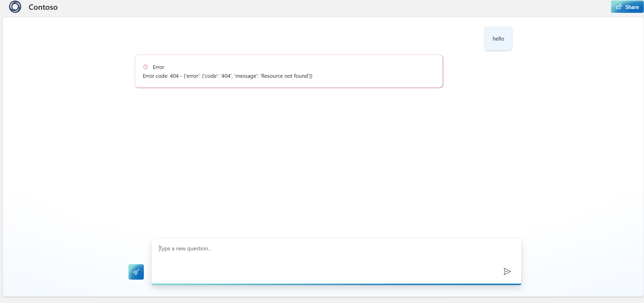This screenshot has height=303, width=644.
Task: Click the 'Error' heading in error card
Action: click(x=158, y=67)
